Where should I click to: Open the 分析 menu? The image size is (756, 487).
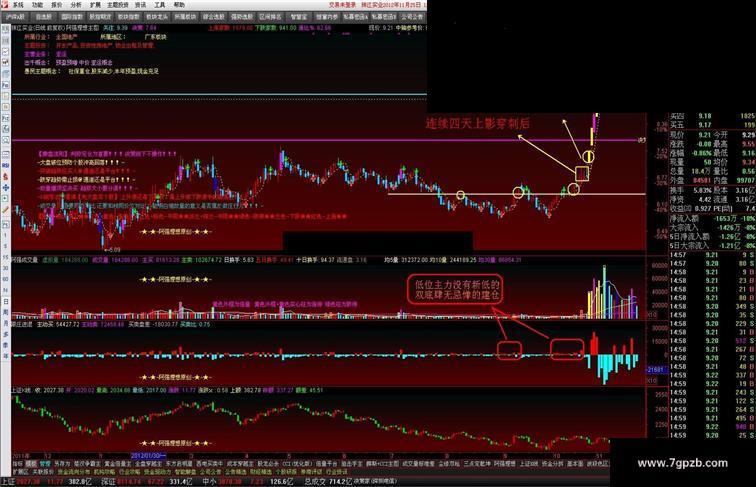[x=76, y=5]
